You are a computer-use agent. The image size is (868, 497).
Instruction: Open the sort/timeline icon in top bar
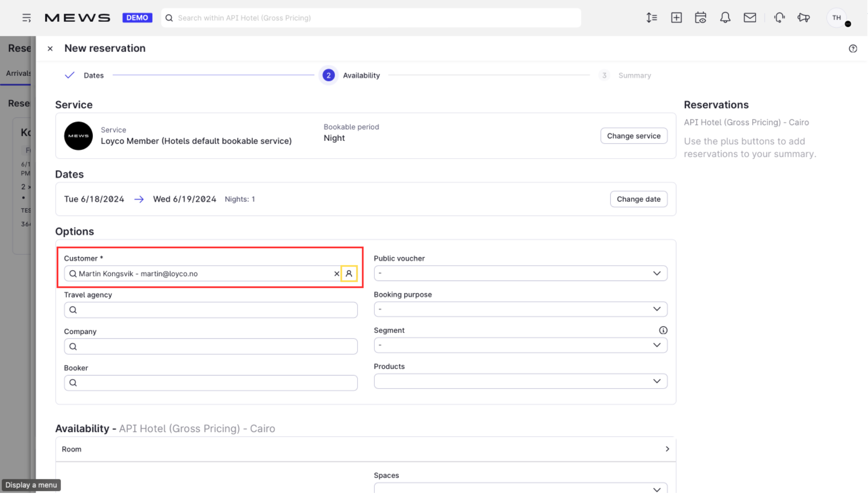651,18
